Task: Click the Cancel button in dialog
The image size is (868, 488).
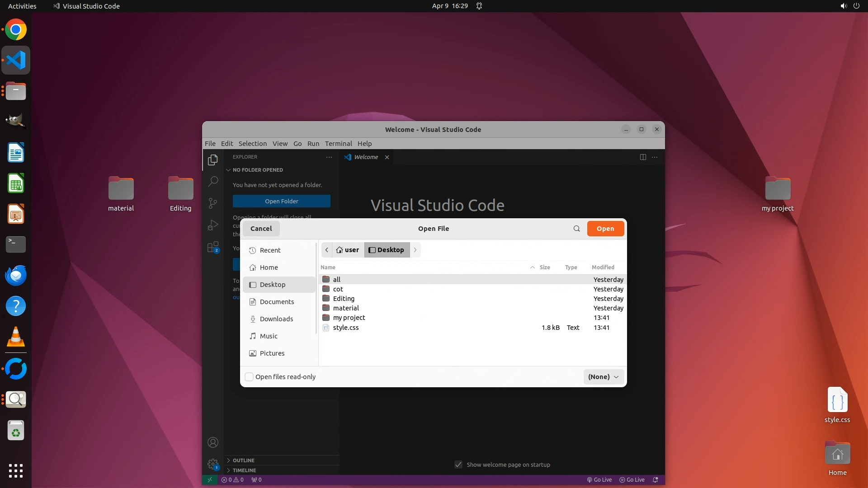Action: (261, 229)
